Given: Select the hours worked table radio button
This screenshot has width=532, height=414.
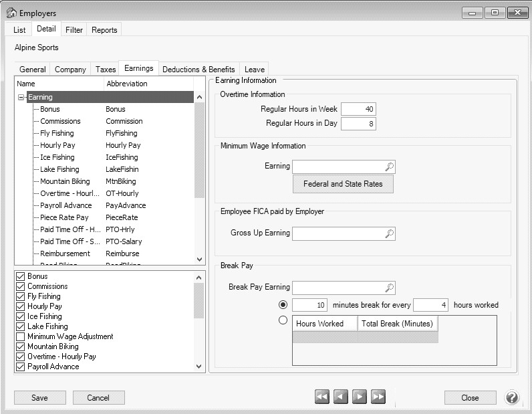Looking at the screenshot, I should pos(283,320).
